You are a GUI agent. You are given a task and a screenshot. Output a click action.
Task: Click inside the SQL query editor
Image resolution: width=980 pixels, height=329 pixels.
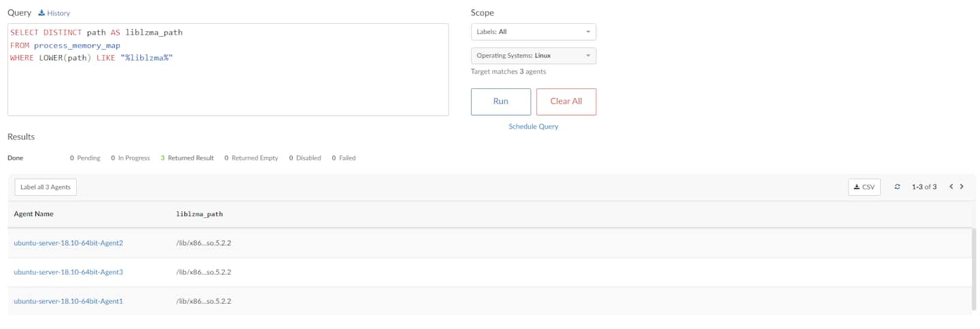coord(228,82)
